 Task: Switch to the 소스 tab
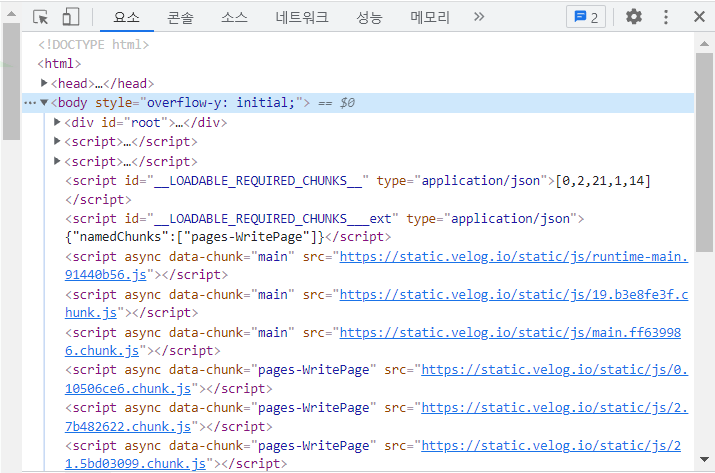(234, 17)
